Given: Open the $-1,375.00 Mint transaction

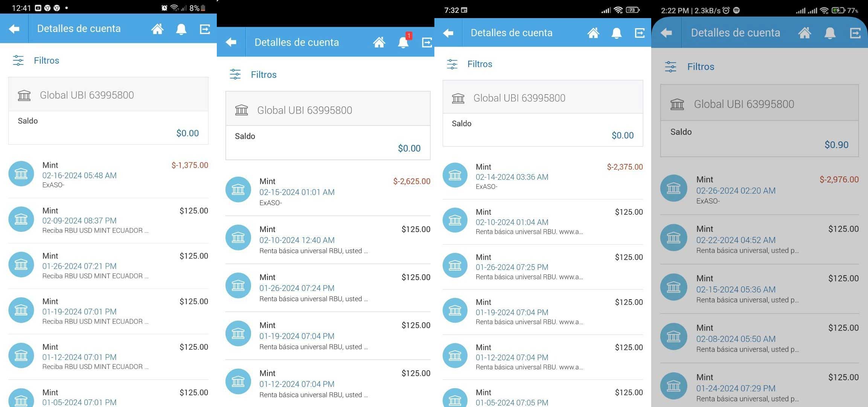Looking at the screenshot, I should click(x=108, y=175).
